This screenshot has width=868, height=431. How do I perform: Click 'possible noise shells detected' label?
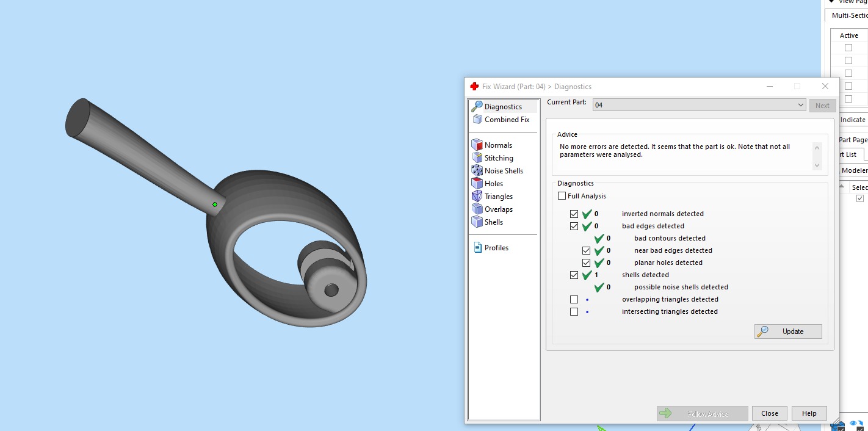681,287
